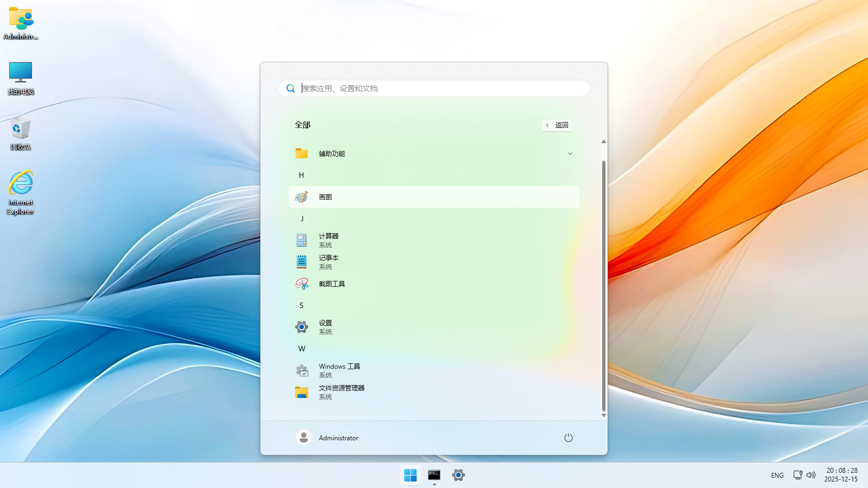Expand the 辅助功能 folder chevron
The width and height of the screenshot is (868, 488).
click(570, 153)
